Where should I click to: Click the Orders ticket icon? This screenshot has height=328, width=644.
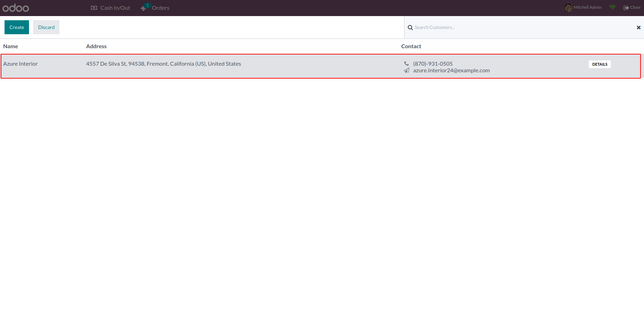[x=143, y=8]
